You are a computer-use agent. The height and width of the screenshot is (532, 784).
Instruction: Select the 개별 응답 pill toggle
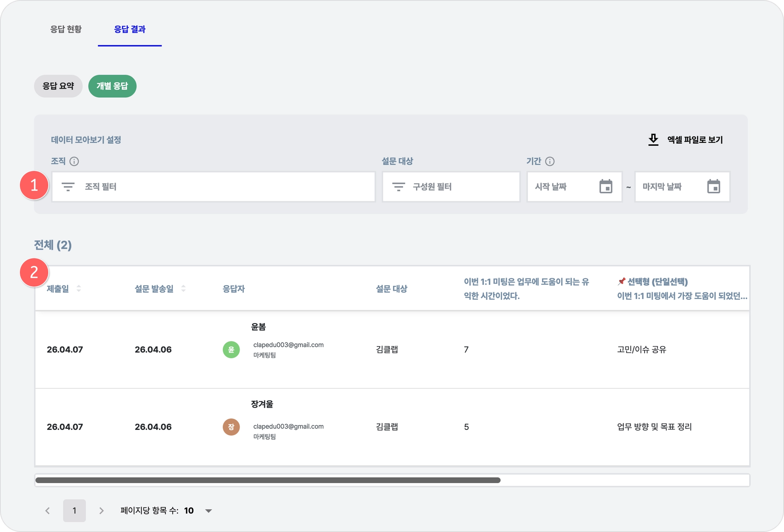(112, 86)
